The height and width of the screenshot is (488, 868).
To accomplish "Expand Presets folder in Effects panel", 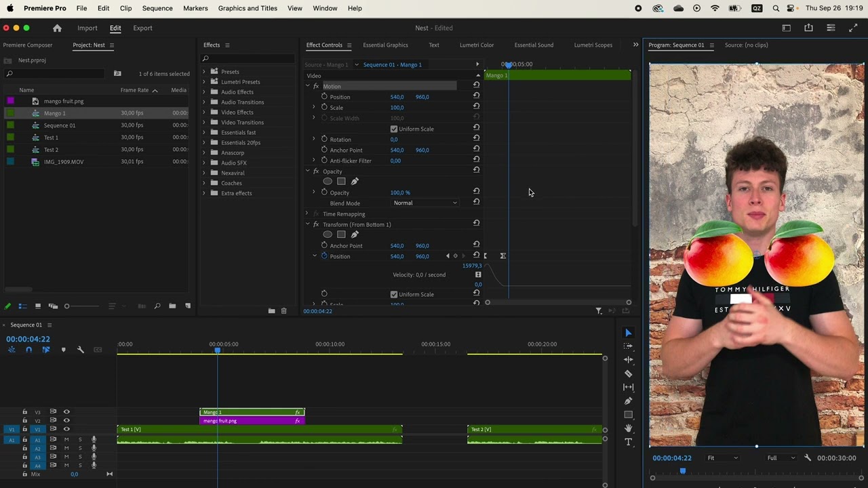I will [x=204, y=71].
